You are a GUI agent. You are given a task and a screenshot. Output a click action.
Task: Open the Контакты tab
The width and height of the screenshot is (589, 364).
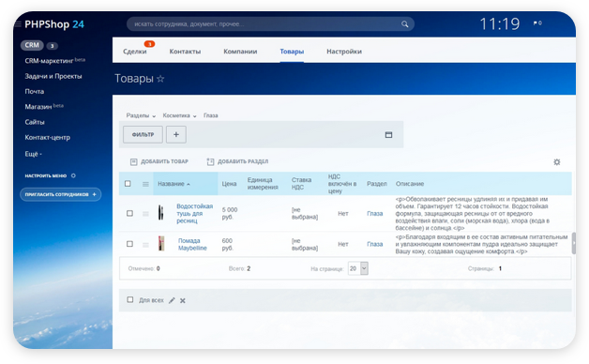[x=185, y=52]
